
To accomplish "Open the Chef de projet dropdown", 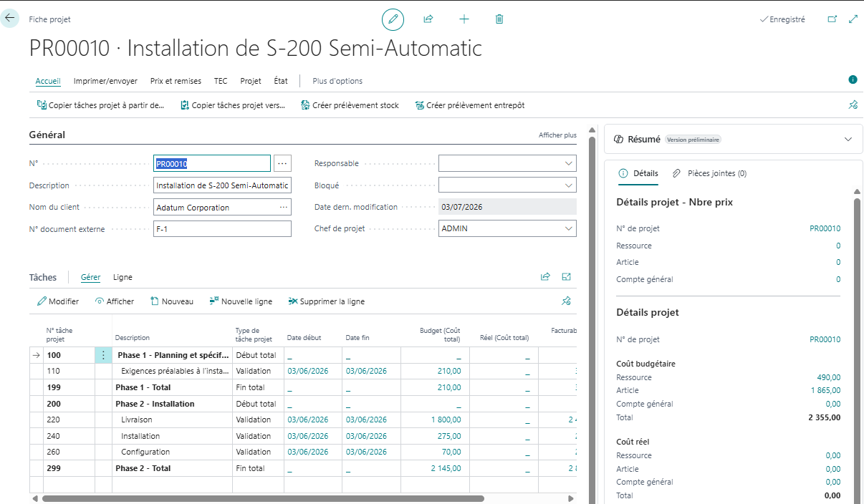I will pyautogui.click(x=569, y=228).
